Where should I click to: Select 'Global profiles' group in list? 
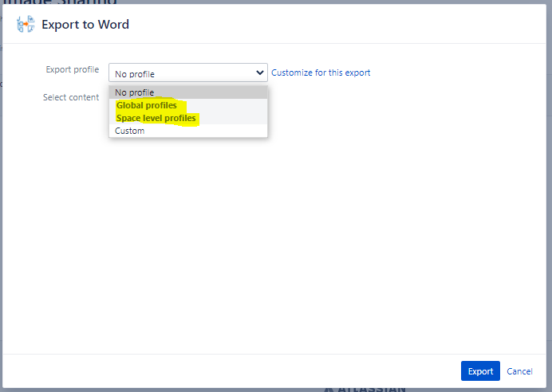(188, 105)
